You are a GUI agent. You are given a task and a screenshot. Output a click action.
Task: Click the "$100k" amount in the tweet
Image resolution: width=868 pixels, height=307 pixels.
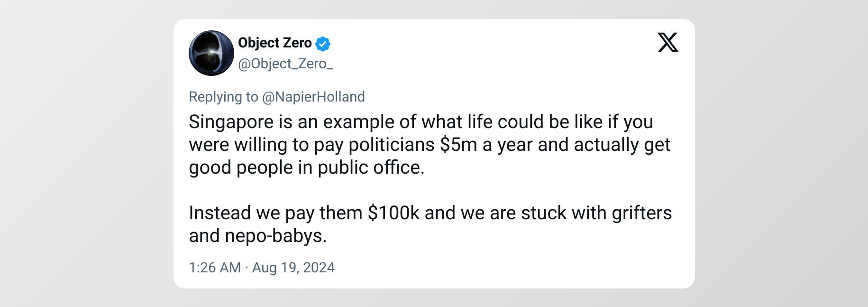[x=393, y=214]
